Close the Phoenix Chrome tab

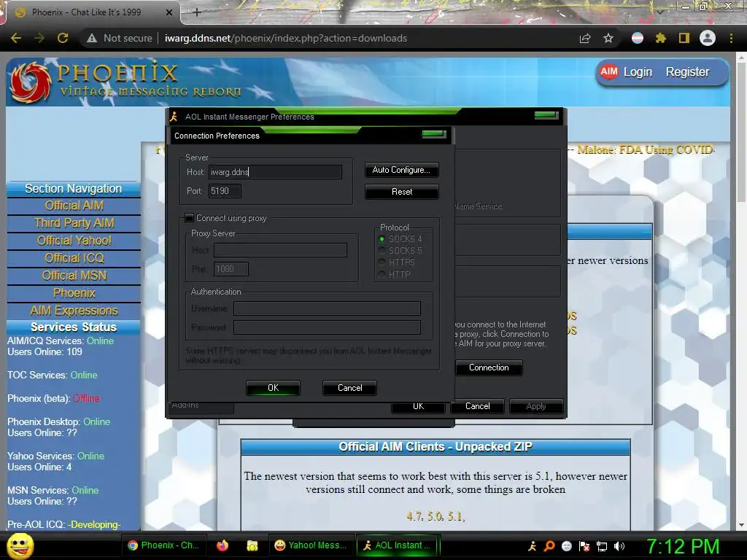(169, 12)
